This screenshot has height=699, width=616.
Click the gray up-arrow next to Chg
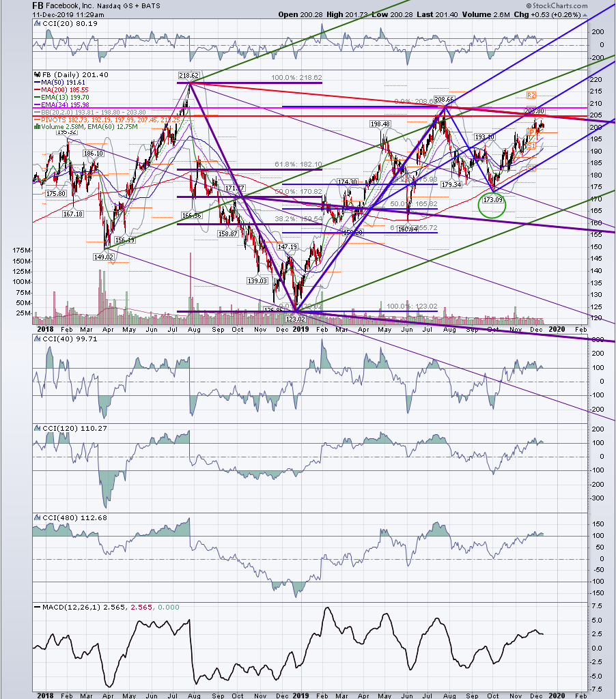pos(585,15)
